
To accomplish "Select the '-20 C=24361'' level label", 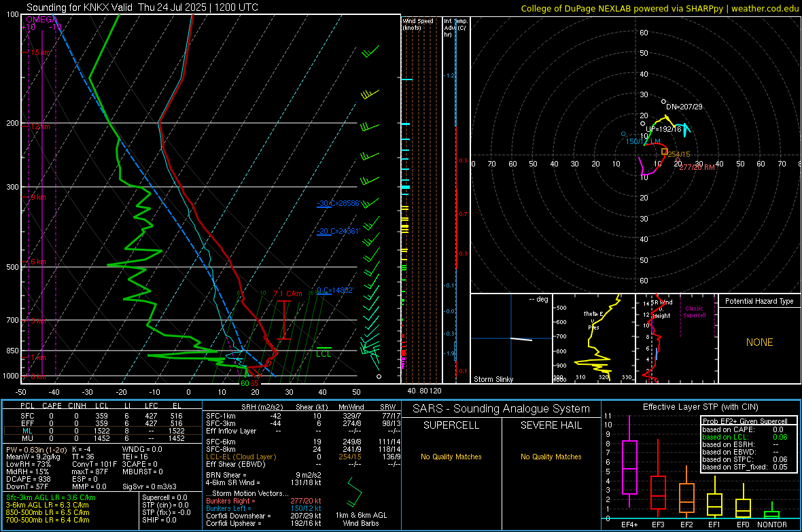I will (338, 231).
